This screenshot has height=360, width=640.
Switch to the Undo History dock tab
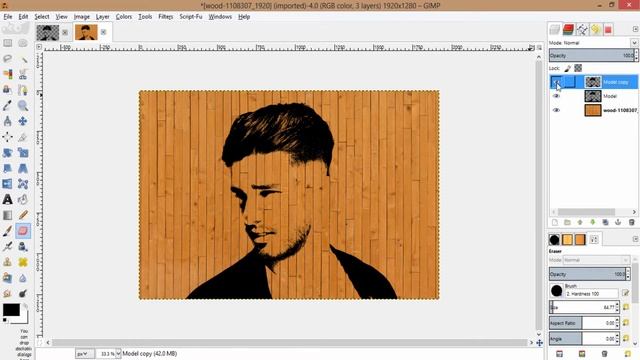point(596,29)
